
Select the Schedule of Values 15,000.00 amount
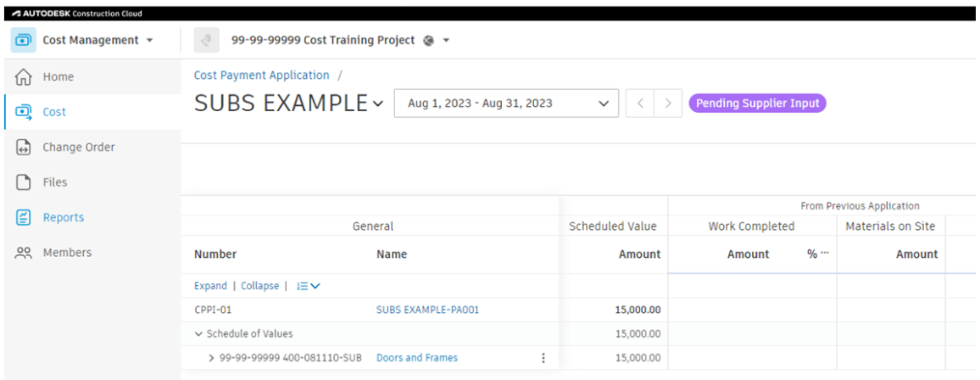(x=638, y=333)
